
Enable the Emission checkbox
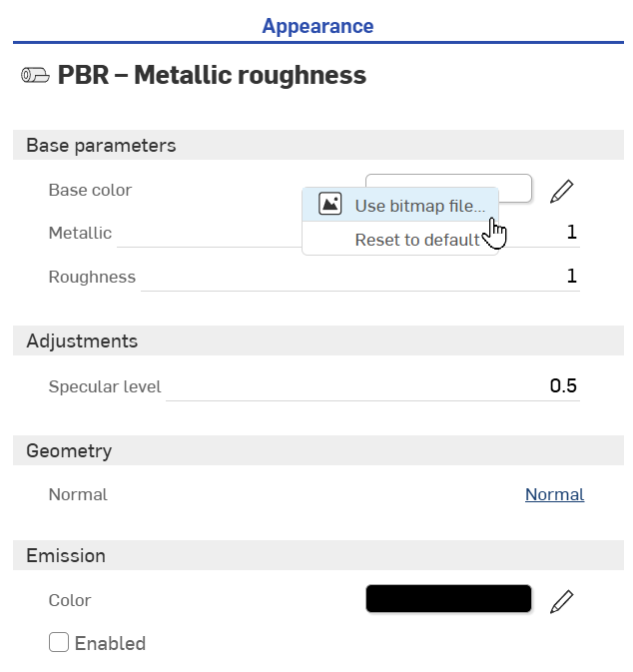[59, 643]
